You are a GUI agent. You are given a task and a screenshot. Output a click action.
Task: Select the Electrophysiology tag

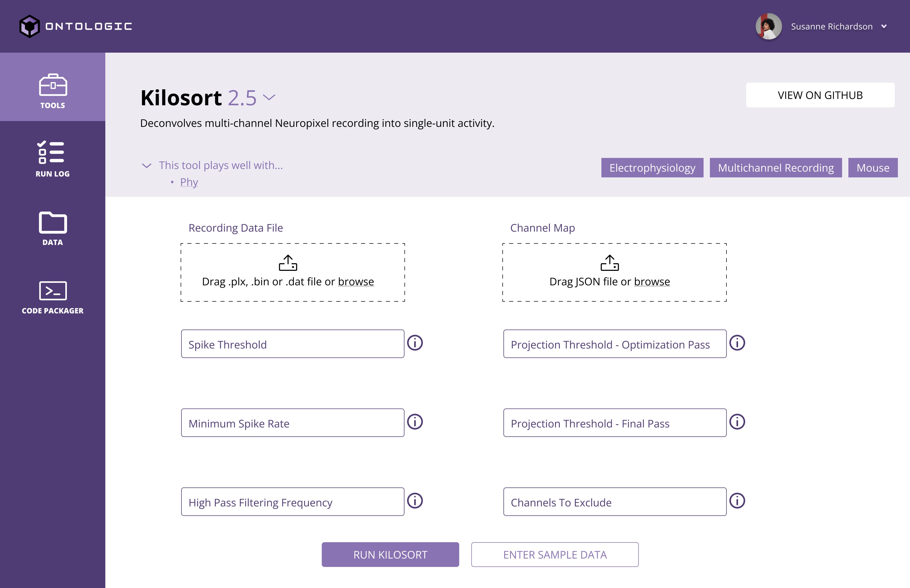[652, 168]
